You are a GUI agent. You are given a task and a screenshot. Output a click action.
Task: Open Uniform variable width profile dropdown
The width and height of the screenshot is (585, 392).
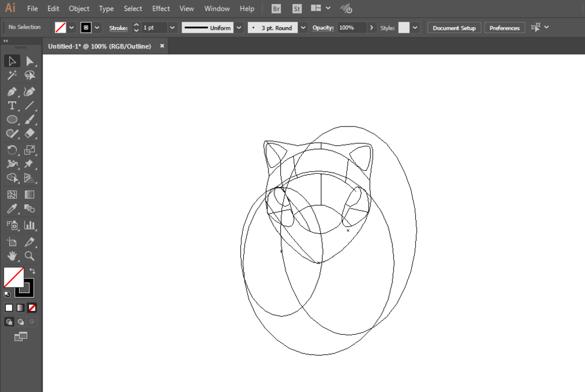coord(239,27)
